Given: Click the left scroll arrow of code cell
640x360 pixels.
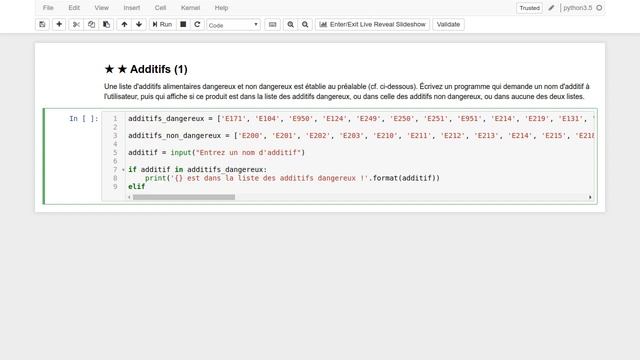Looking at the screenshot, I should click(129, 197).
